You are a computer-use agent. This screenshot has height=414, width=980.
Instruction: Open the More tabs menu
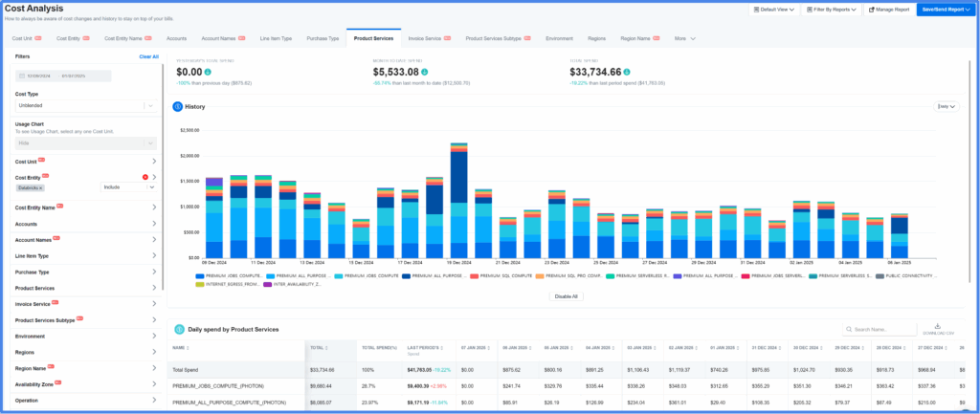685,38
